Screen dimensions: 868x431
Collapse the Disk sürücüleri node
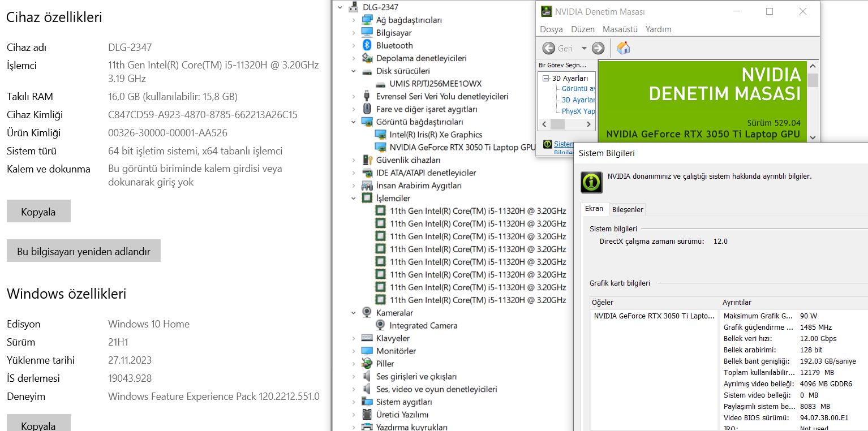(x=354, y=71)
